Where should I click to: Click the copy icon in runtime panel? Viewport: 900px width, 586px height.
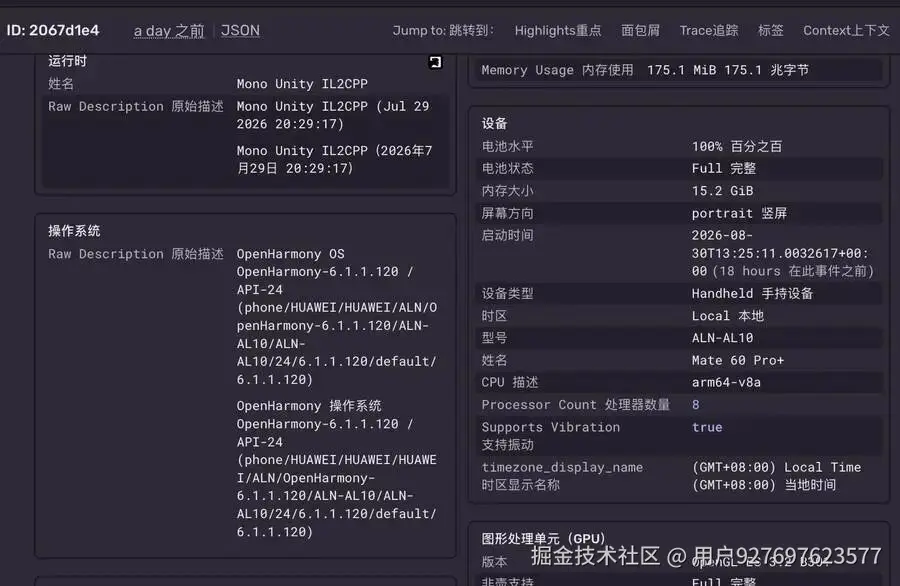[436, 62]
